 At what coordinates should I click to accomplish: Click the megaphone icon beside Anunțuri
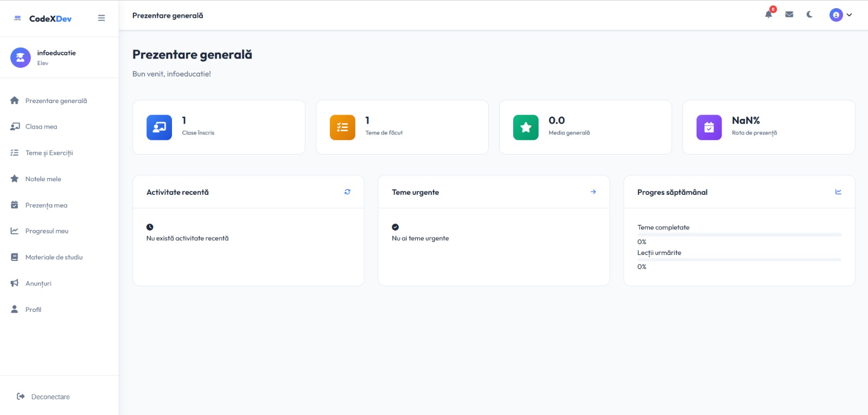coord(15,283)
